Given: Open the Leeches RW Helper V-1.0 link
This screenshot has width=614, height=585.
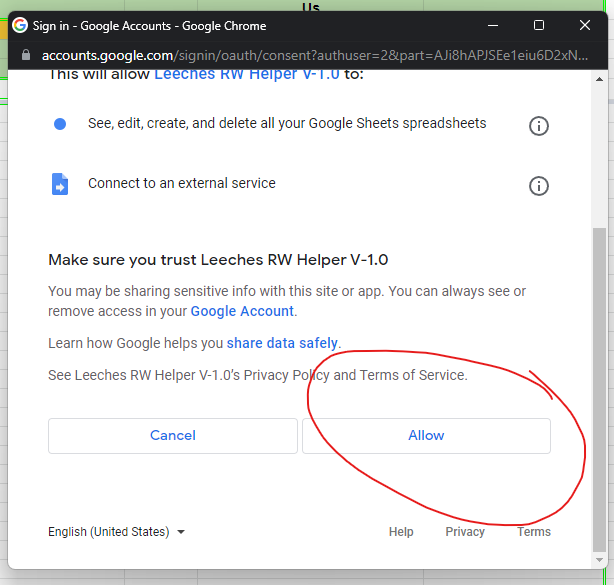Looking at the screenshot, I should [246, 74].
